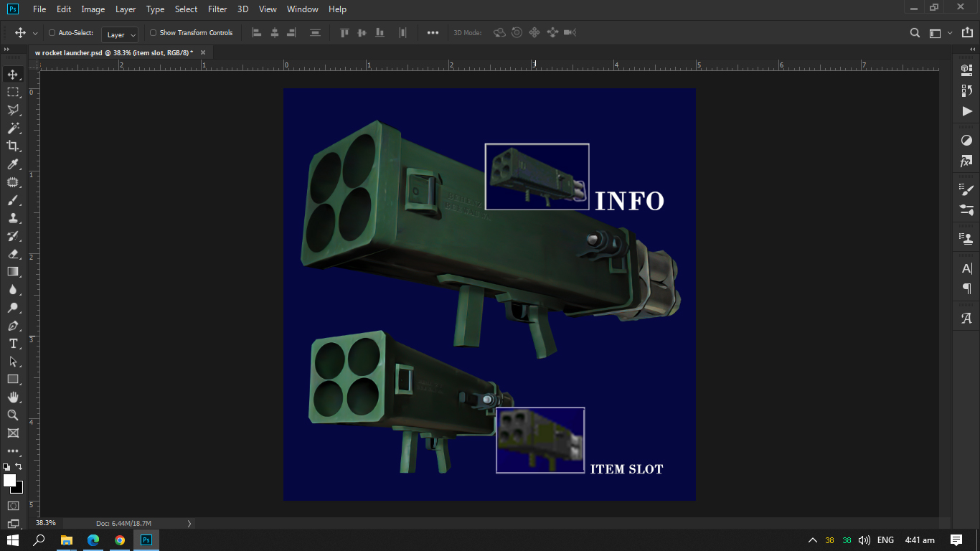980x551 pixels.
Task: Open the options bar overflow menu
Action: (433, 32)
